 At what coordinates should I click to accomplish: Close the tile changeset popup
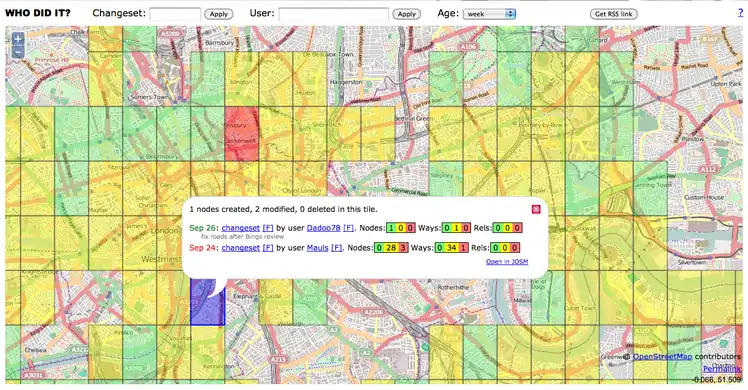536,209
